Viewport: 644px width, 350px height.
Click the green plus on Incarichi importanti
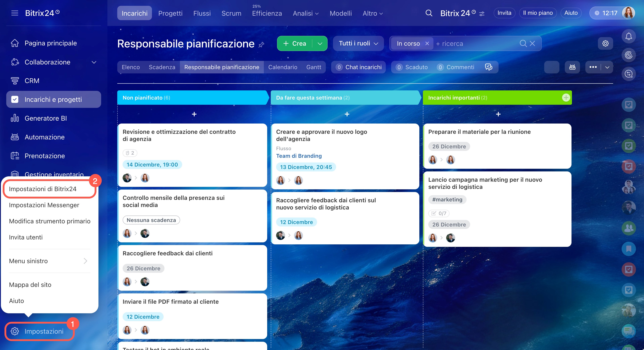click(x=566, y=98)
